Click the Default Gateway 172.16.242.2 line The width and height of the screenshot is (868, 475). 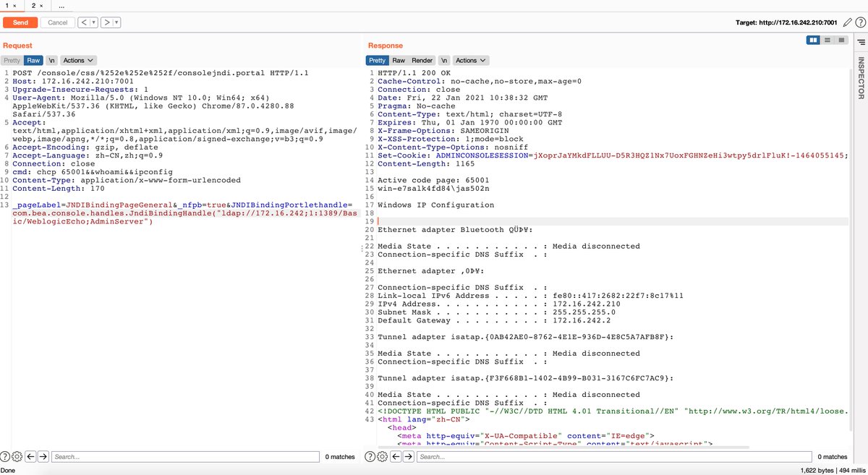click(493, 321)
